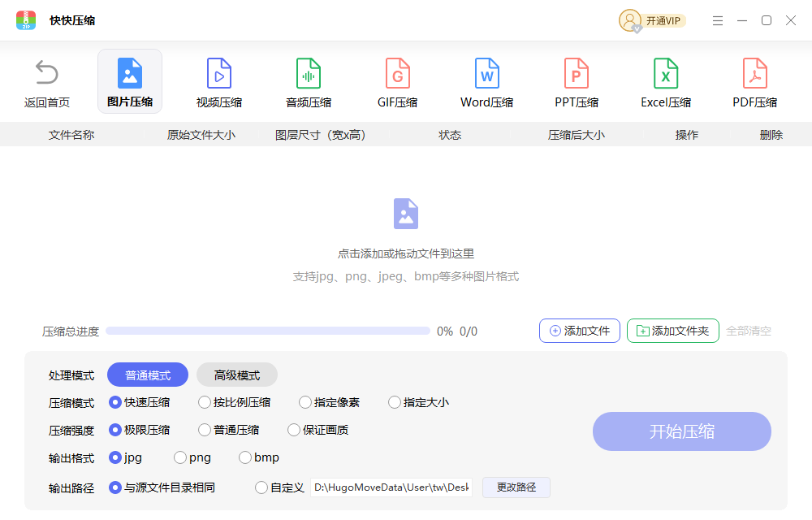Click the user avatar icon

click(630, 20)
